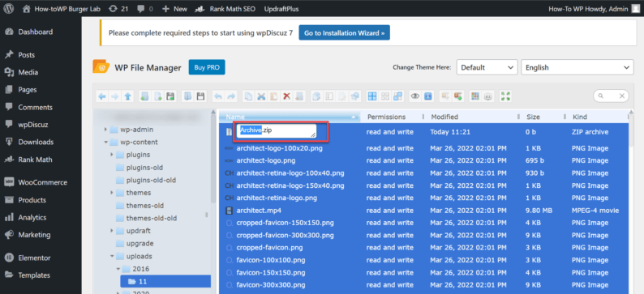Viewport: 644px width, 294px height.
Task: Click the Sort toolbar icon
Action: point(488,96)
